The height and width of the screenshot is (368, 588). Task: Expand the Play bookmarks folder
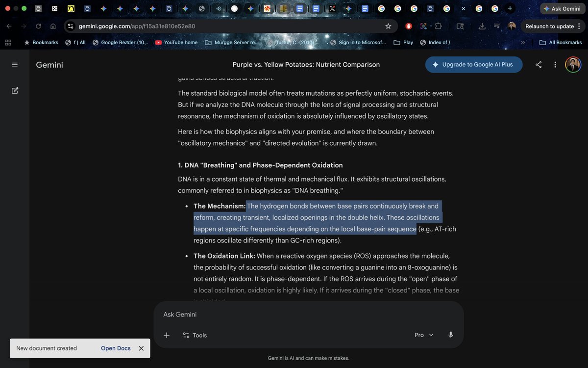[x=403, y=43]
